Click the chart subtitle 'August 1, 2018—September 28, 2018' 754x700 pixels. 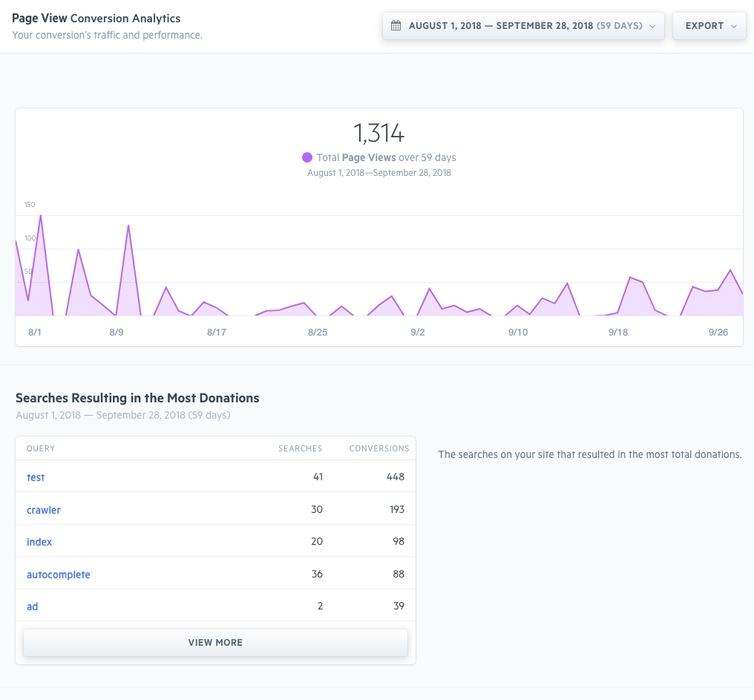[379, 173]
